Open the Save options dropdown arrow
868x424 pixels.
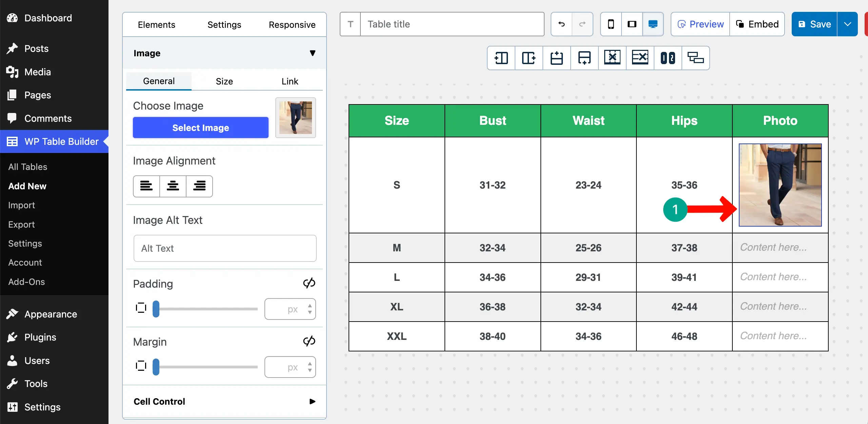click(847, 24)
